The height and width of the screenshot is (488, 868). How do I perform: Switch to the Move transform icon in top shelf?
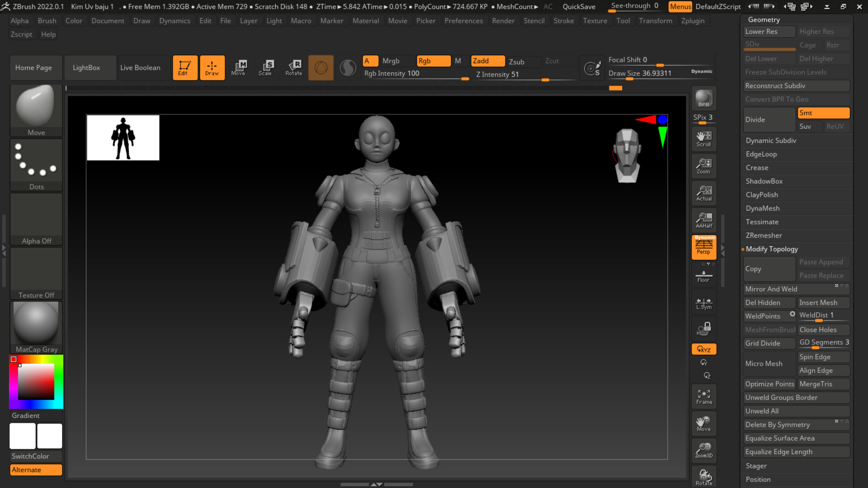(x=239, y=68)
